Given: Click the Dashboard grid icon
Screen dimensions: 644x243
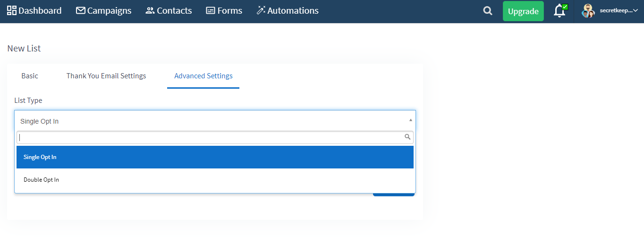Looking at the screenshot, I should [11, 10].
